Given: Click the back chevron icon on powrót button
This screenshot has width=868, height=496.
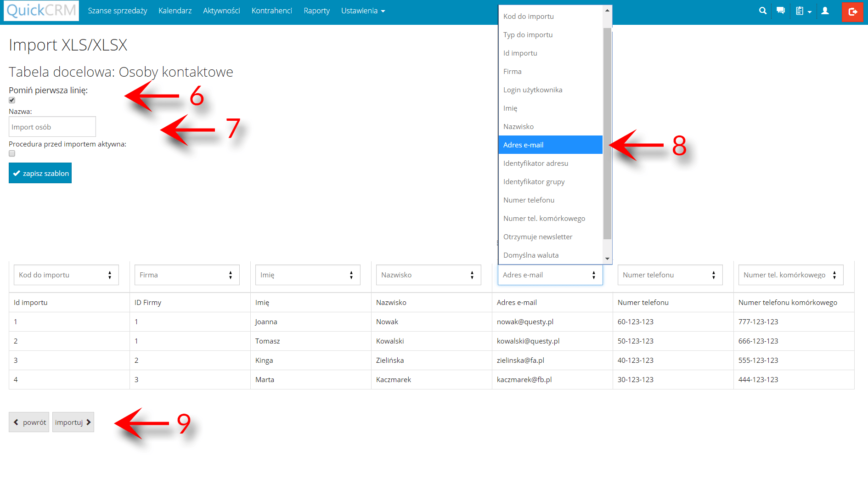Looking at the screenshot, I should point(17,422).
